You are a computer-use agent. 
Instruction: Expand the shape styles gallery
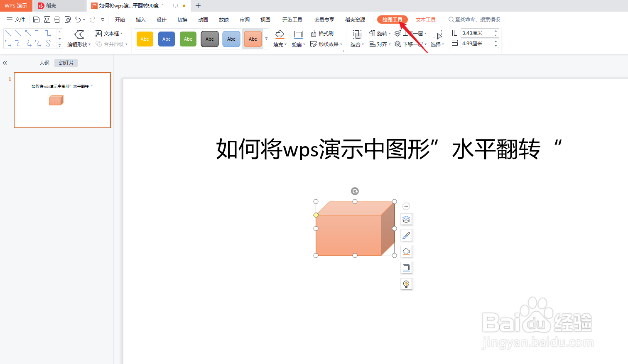[266, 39]
